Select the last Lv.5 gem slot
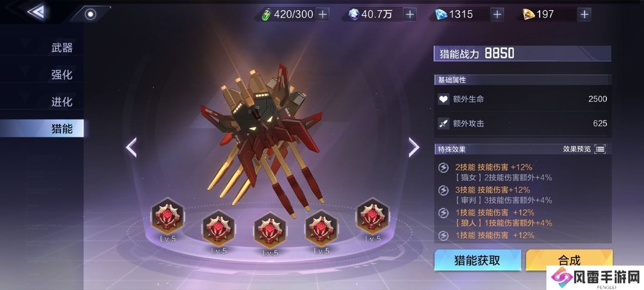 pos(373,216)
